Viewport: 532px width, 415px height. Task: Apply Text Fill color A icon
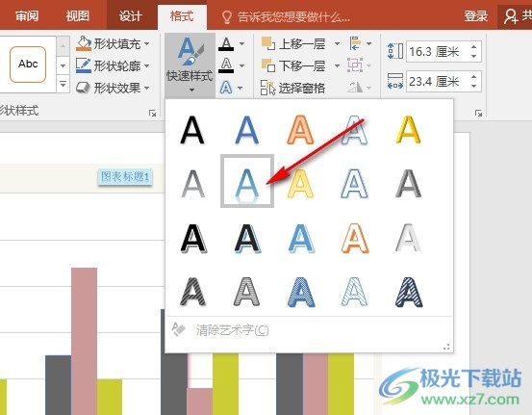pyautogui.click(x=226, y=44)
